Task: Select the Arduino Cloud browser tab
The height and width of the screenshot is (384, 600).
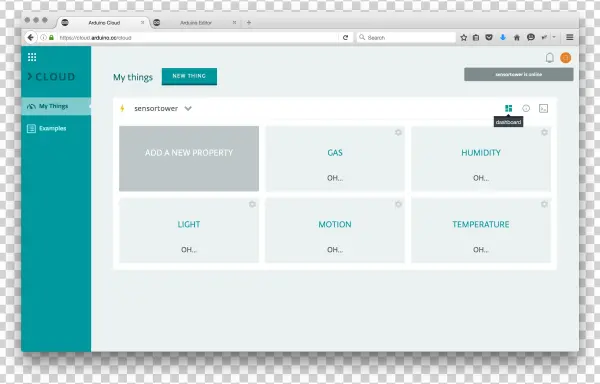Action: click(103, 23)
